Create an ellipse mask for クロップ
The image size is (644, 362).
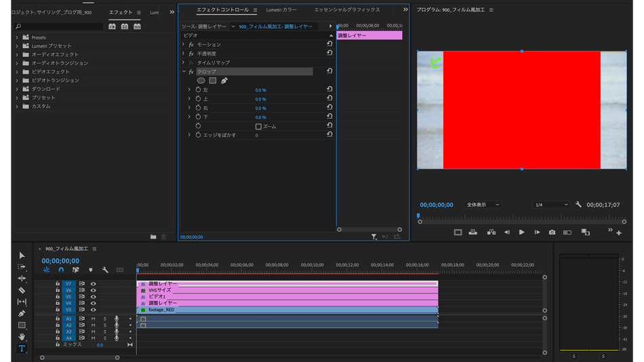click(x=201, y=81)
